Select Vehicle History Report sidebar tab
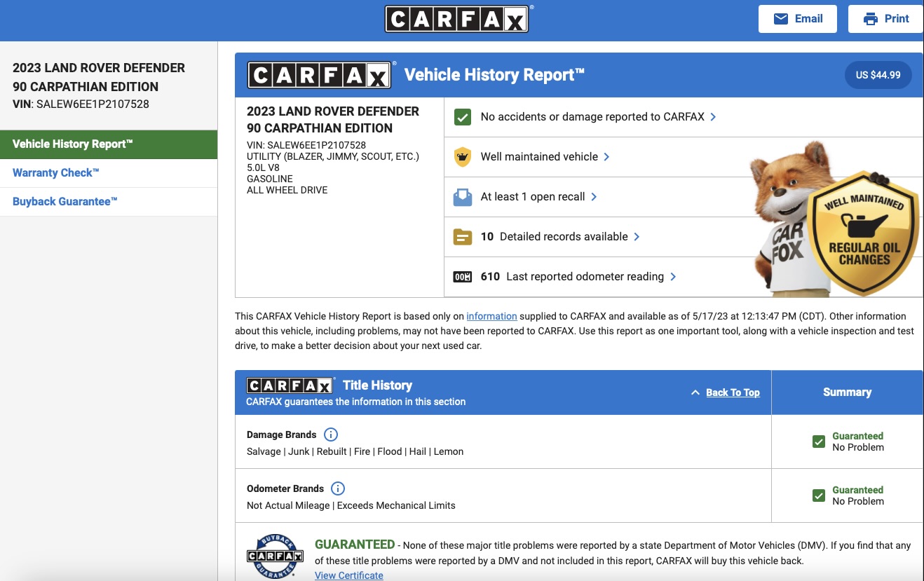Screen dimensions: 924x581 tap(109, 144)
